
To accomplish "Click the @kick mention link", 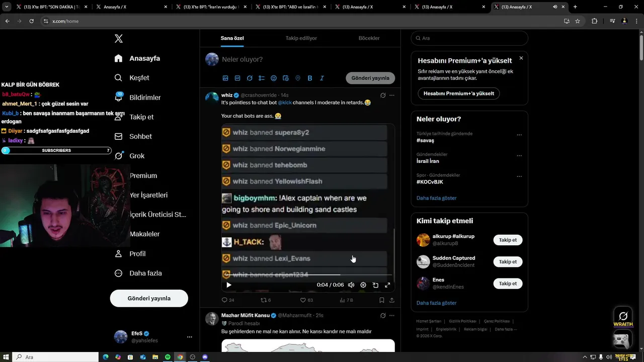I will pos(285,103).
